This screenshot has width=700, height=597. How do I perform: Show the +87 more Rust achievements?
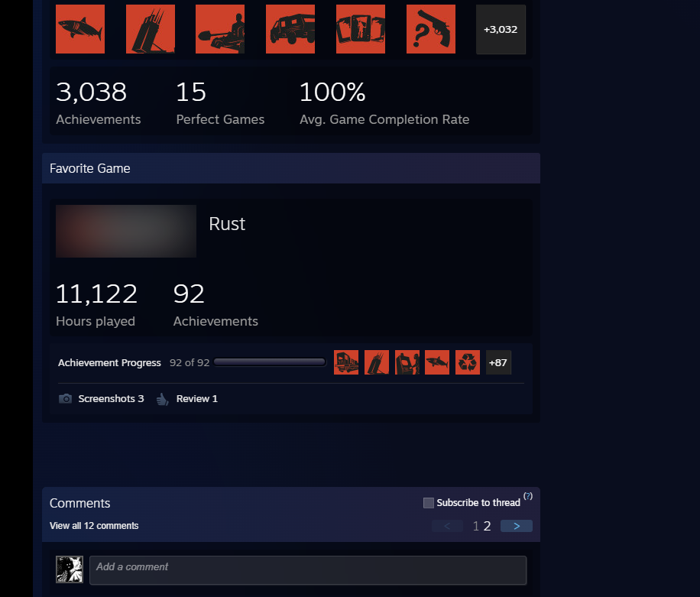(x=498, y=362)
